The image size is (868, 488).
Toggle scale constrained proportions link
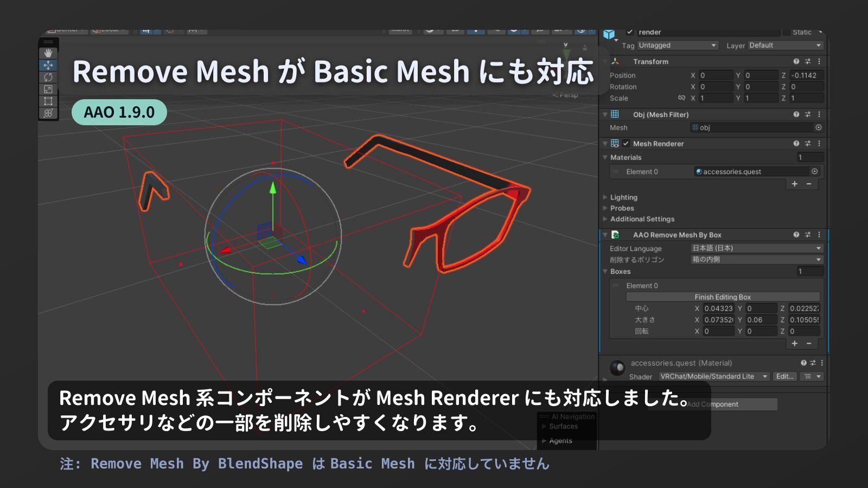[681, 98]
